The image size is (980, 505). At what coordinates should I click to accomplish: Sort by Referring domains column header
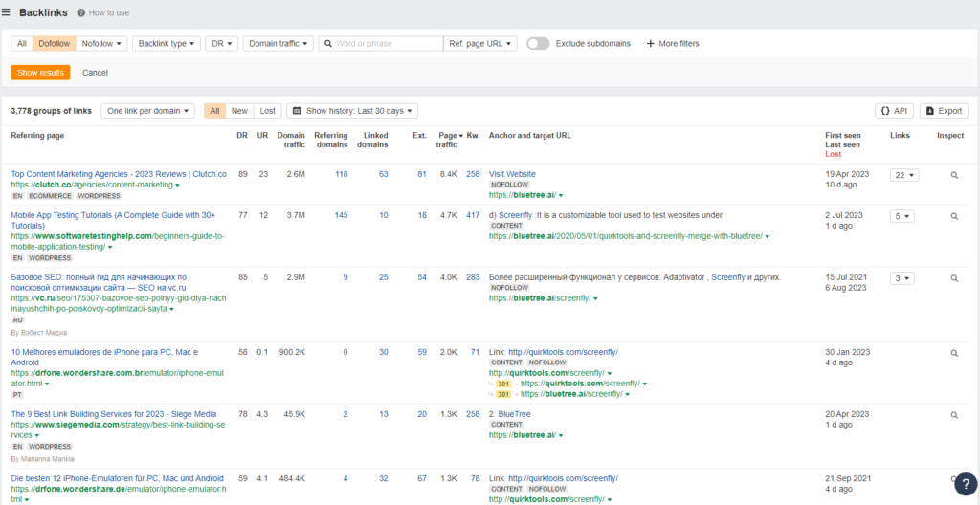coord(330,140)
